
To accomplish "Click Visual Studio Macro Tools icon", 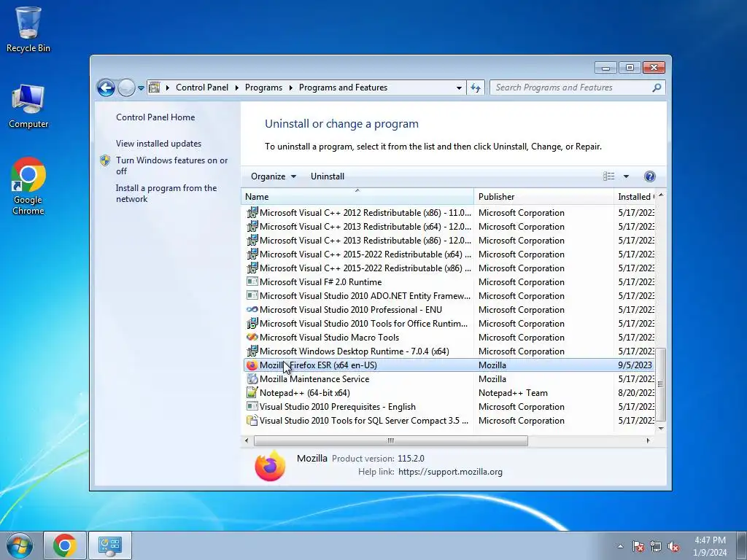I will [252, 337].
